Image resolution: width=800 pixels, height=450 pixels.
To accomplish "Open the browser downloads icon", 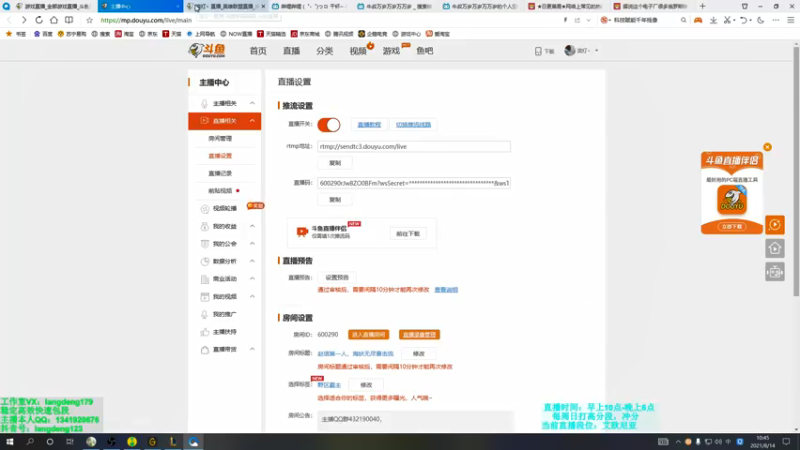I will [713, 20].
